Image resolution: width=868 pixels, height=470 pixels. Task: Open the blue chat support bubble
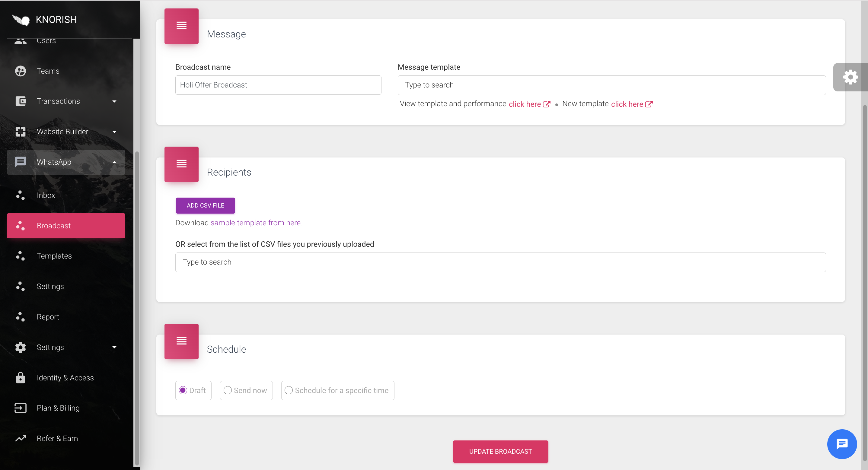841,444
